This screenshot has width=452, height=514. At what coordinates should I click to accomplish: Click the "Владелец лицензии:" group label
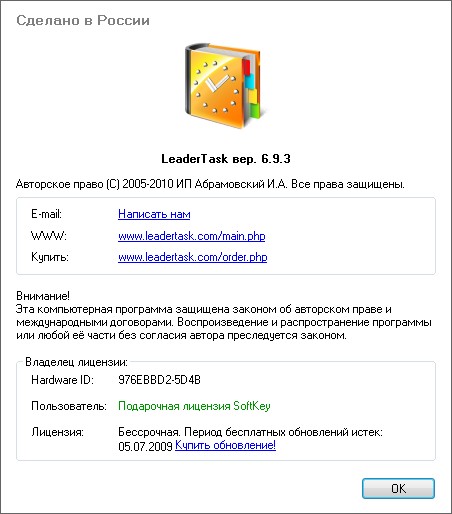[x=76, y=362]
